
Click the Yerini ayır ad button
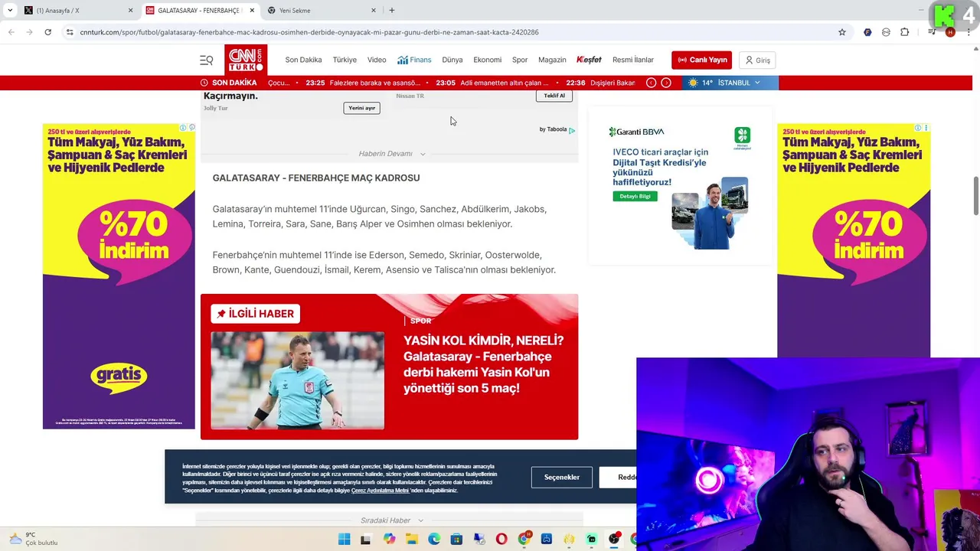362,108
